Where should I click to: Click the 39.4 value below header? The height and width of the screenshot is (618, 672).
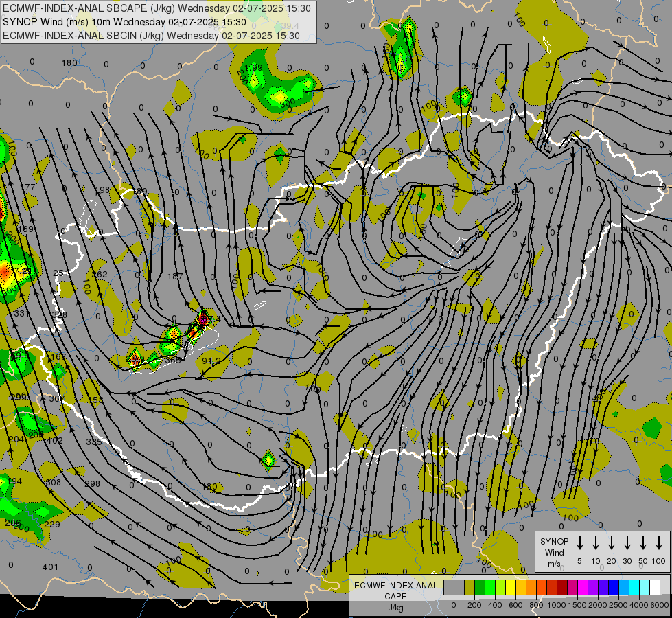pos(290,26)
